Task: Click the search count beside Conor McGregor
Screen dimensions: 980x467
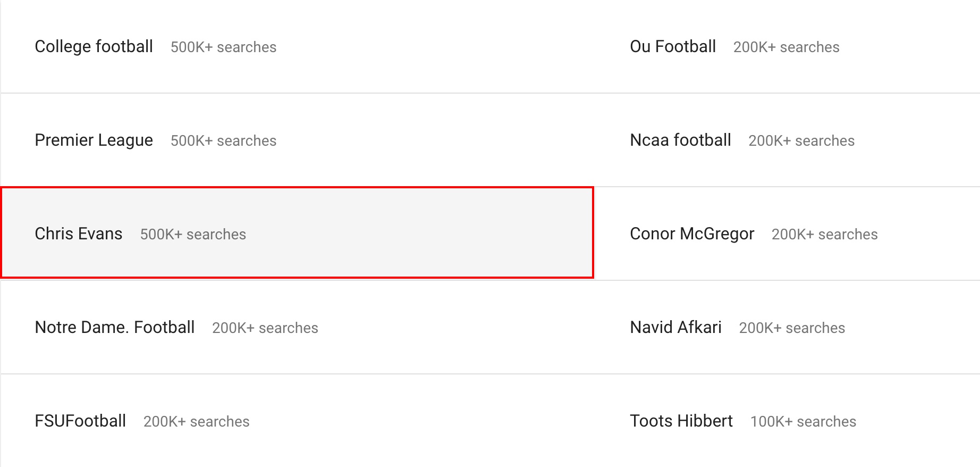Action: (x=824, y=235)
